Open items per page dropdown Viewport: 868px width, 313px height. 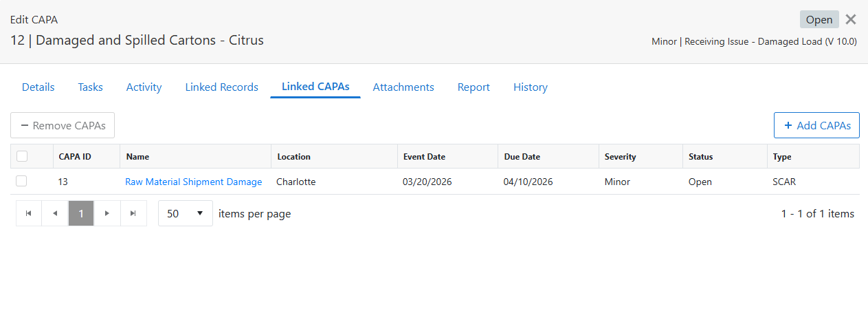pyautogui.click(x=186, y=213)
